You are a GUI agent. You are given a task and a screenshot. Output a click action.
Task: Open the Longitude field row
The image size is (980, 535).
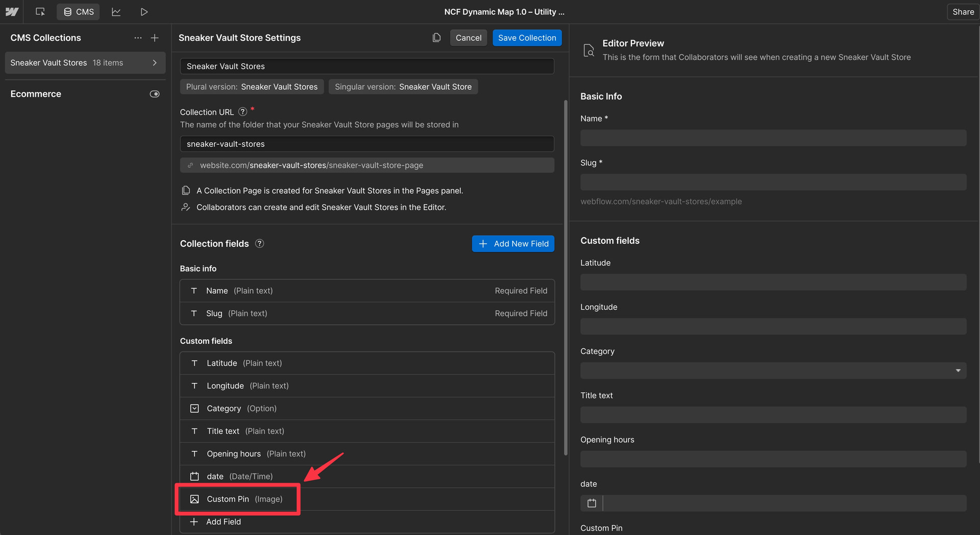click(x=367, y=386)
